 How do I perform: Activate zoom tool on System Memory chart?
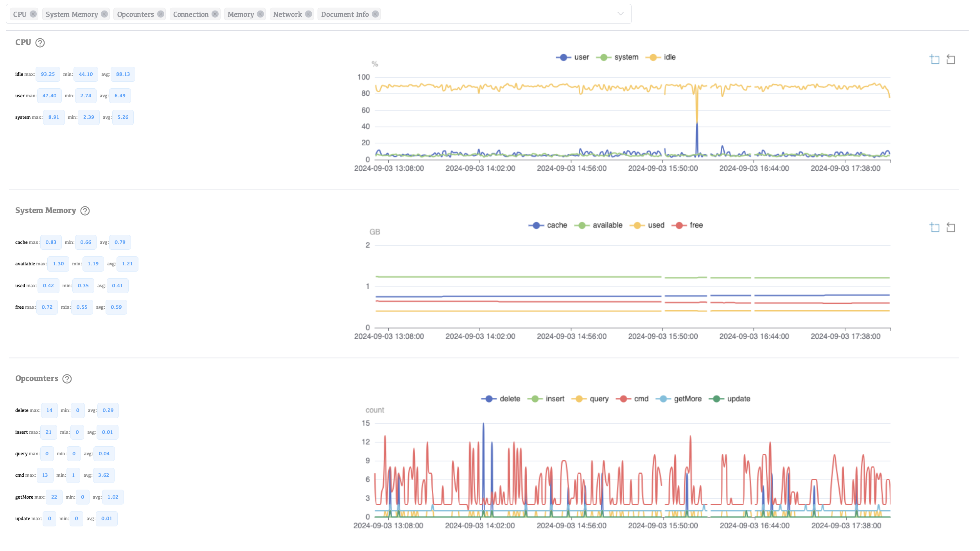coord(935,227)
